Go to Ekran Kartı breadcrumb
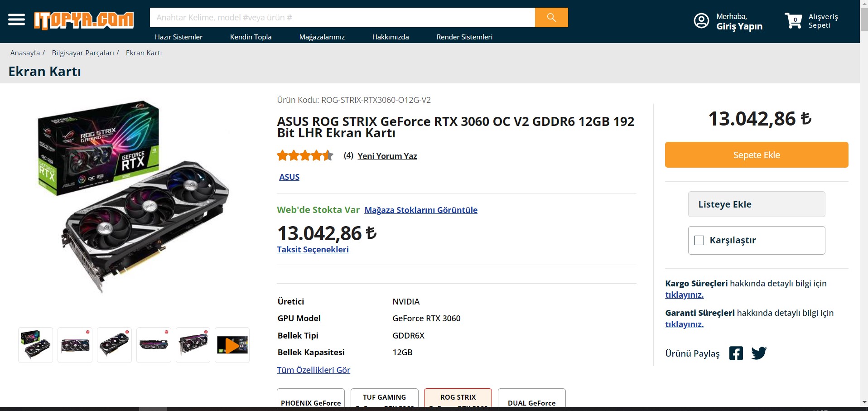Image resolution: width=868 pixels, height=411 pixels. (144, 53)
